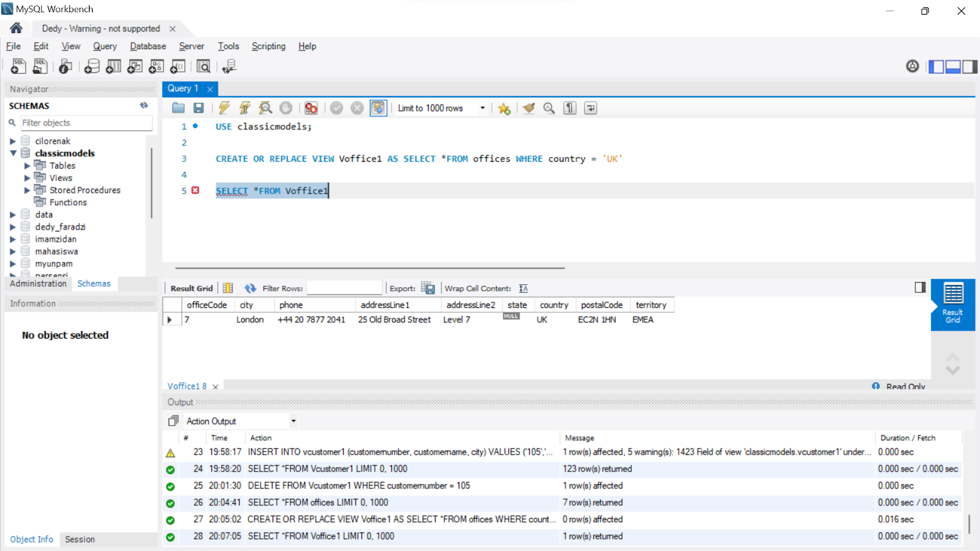Switch to the Session tab
The height and width of the screenshot is (551, 980).
pos(80,539)
